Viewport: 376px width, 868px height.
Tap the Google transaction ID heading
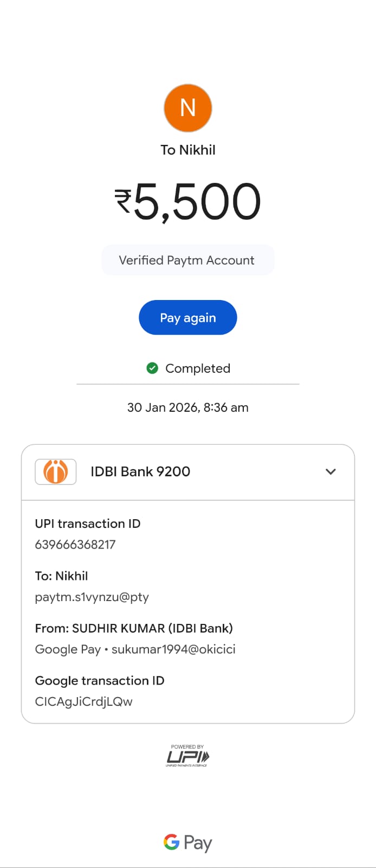[x=100, y=681]
